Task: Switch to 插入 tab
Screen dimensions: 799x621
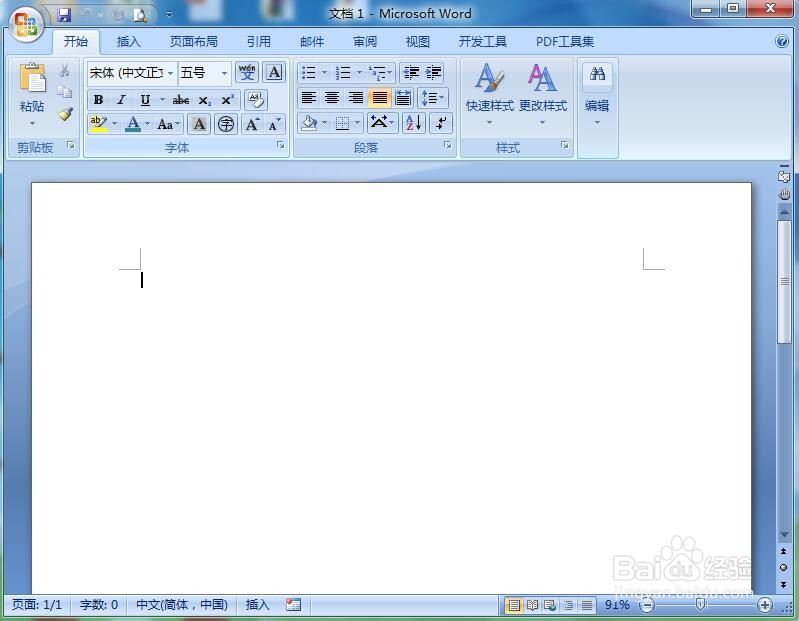Action: click(x=128, y=41)
